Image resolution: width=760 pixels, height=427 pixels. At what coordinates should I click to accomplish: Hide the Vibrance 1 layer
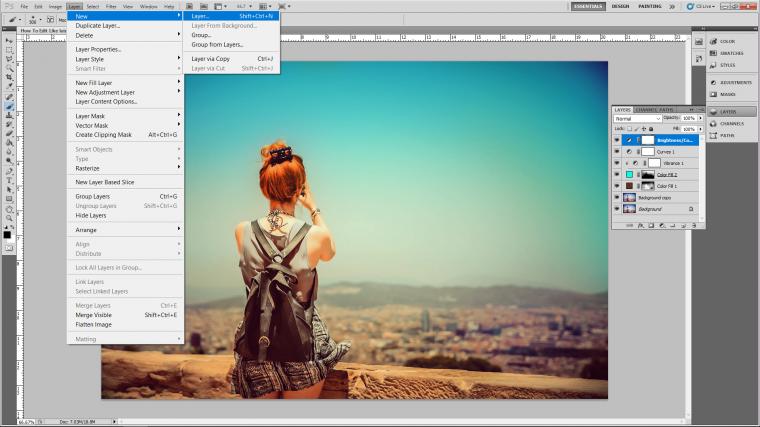pyautogui.click(x=617, y=163)
